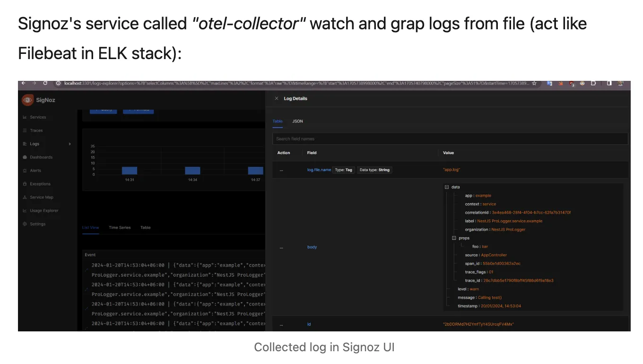Open Dashboards via its sidebar icon
The width and height of the screenshot is (643, 364).
coord(25,157)
